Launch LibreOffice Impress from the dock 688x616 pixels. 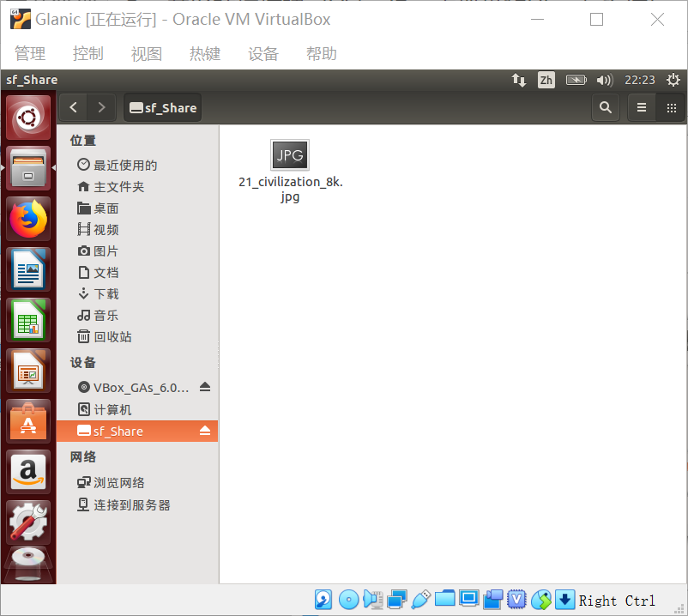coord(28,371)
